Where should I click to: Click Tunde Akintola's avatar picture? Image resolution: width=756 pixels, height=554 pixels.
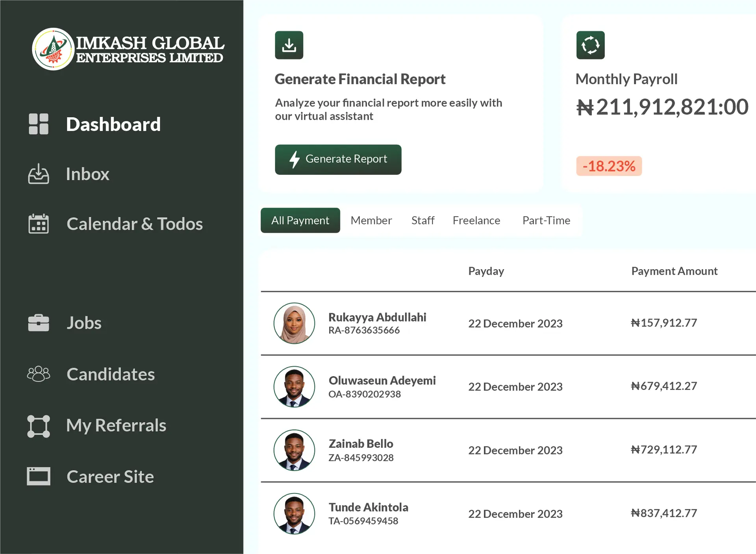pyautogui.click(x=294, y=513)
